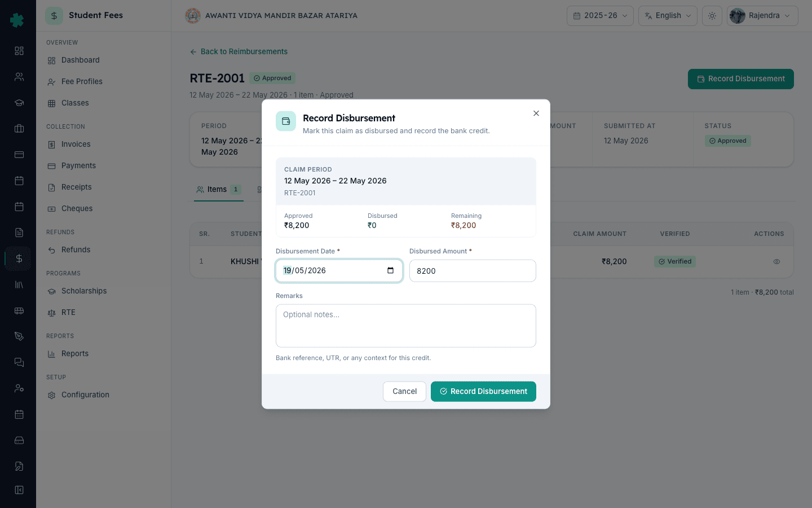Open Configuration in sidebar
Viewport: 812px width, 508px height.
click(103, 395)
